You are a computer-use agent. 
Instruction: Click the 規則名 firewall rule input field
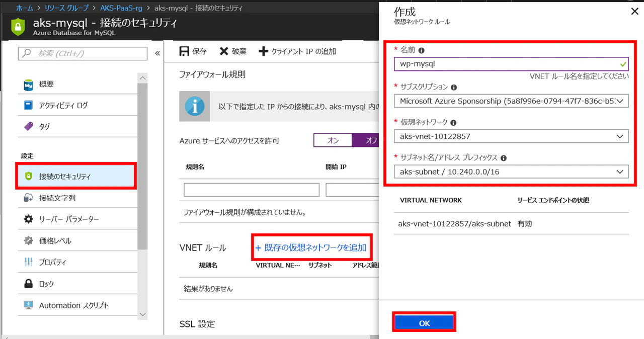[252, 190]
